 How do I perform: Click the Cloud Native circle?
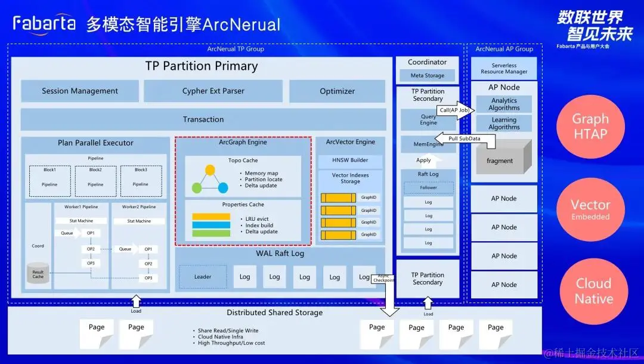click(593, 291)
